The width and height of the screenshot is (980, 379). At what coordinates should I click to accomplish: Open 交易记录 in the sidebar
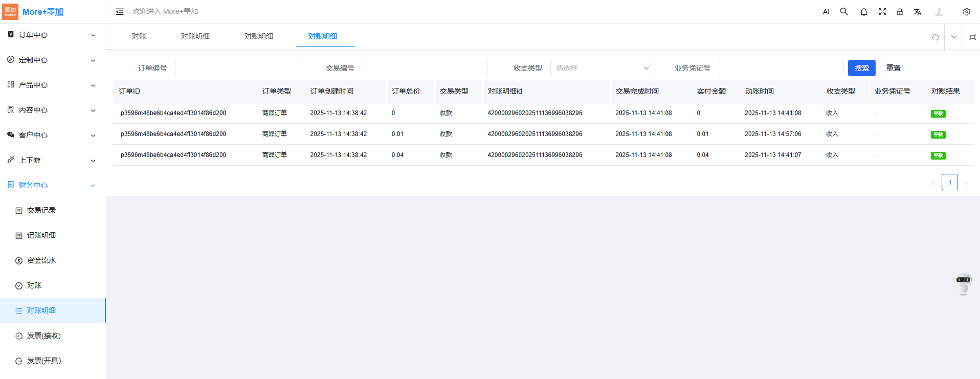(41, 210)
